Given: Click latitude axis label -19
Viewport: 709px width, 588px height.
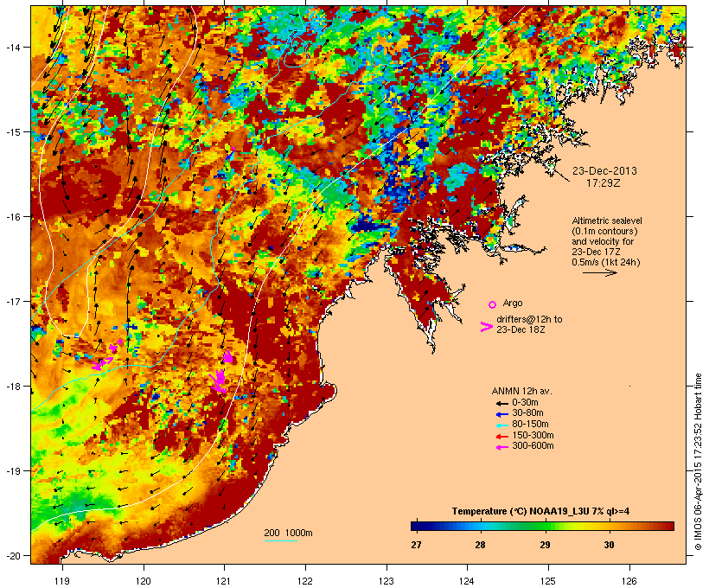Looking at the screenshot, I should 12,471.
